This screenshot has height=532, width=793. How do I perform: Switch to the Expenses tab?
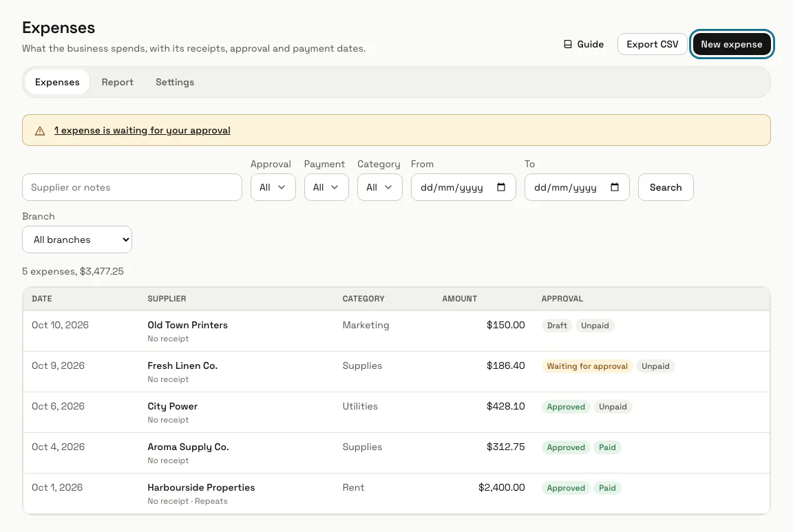tap(57, 82)
